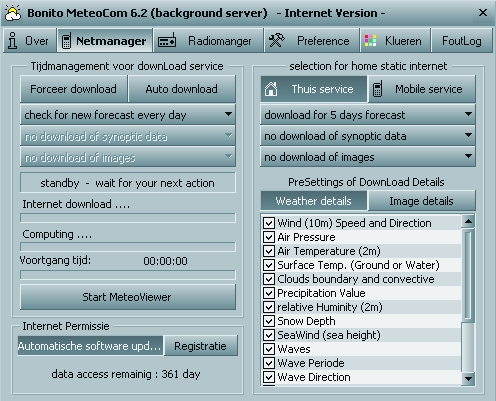Click weather details list scroll up arrow
Viewport: 496px width, 401px height.
point(468,221)
